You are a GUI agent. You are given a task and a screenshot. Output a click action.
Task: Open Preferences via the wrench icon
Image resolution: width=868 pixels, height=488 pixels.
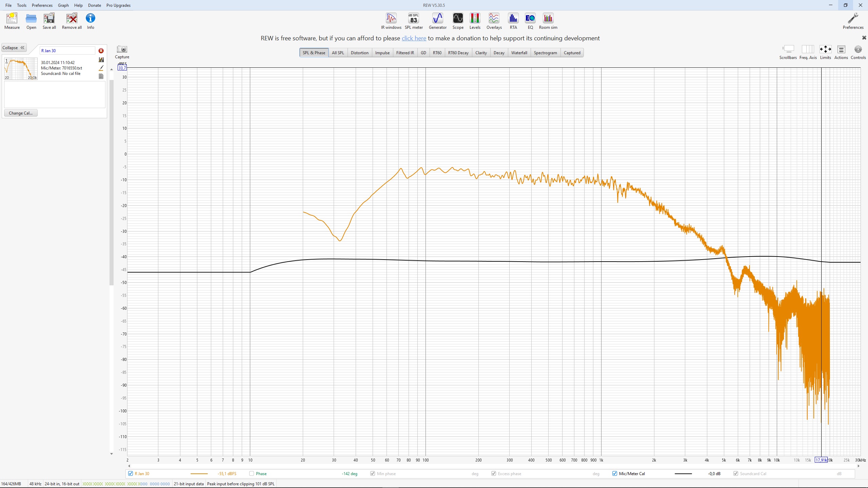853,21
